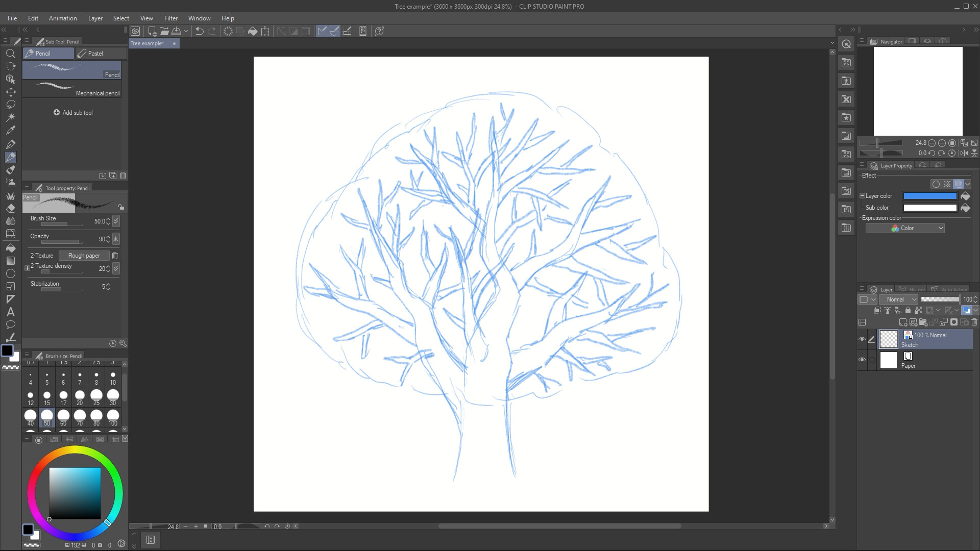Image resolution: width=980 pixels, height=551 pixels.
Task: Open the Expression color dropdown
Action: pyautogui.click(x=904, y=228)
